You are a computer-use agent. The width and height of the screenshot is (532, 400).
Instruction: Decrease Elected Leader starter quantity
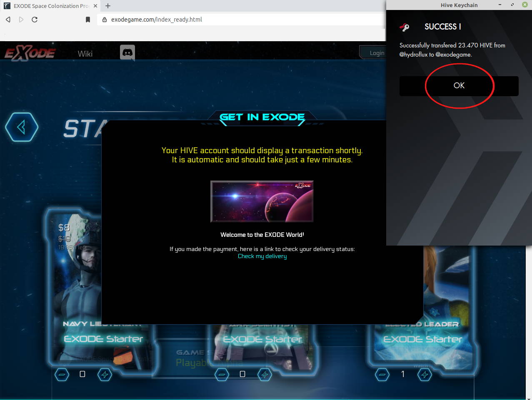click(x=382, y=375)
